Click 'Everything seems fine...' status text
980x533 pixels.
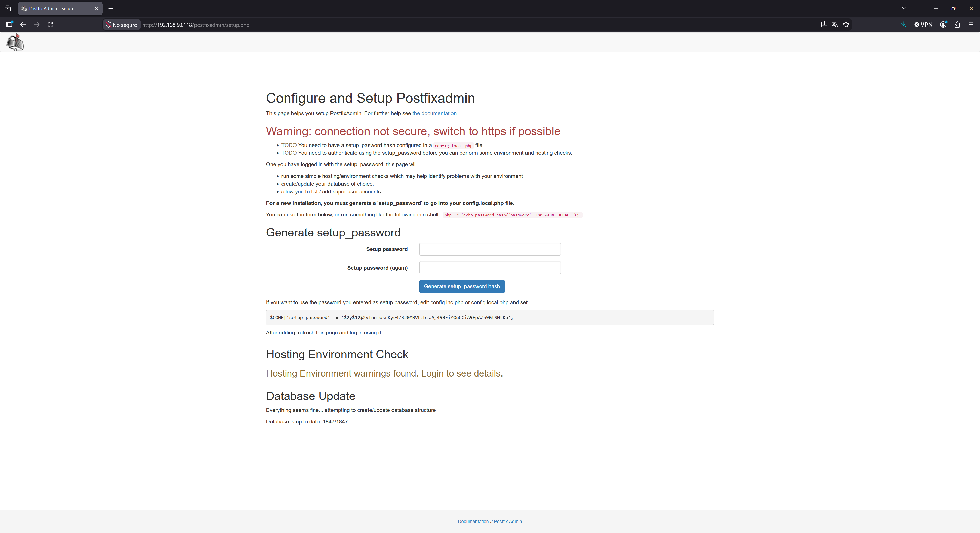coord(351,410)
